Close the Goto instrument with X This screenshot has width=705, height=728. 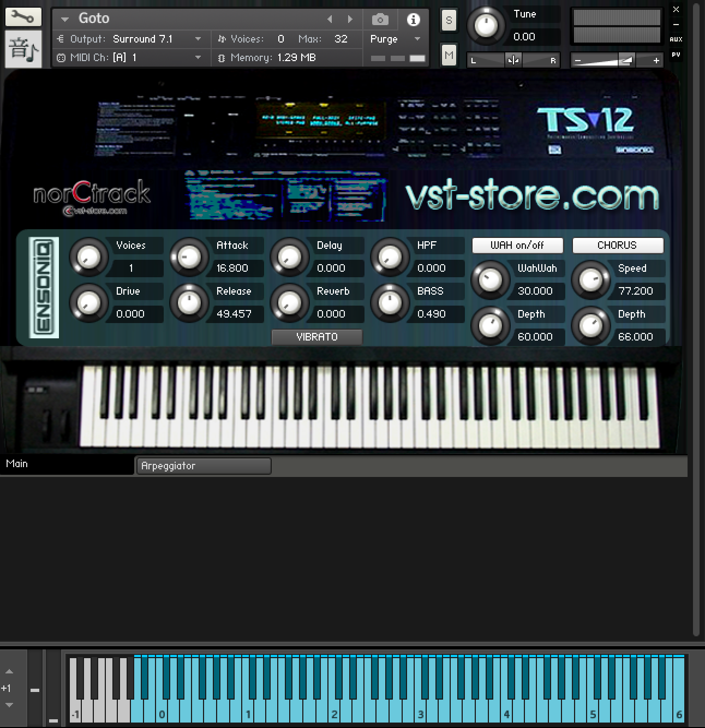[676, 9]
